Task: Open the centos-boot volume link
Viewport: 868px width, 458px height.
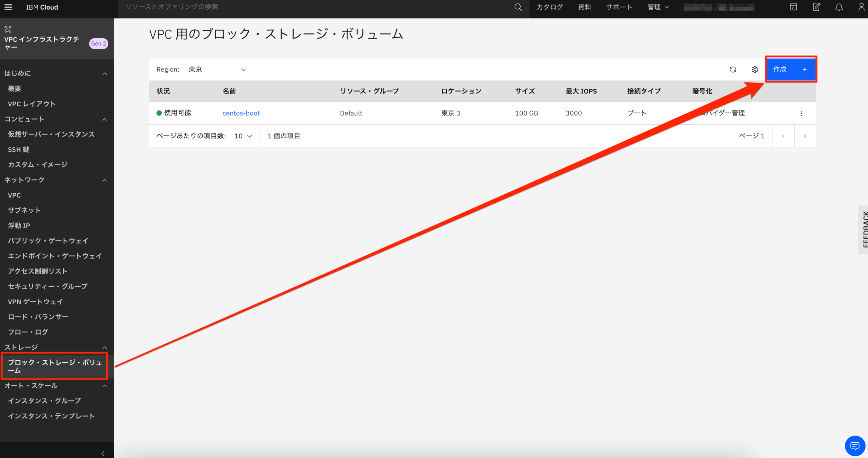Action: pos(241,113)
